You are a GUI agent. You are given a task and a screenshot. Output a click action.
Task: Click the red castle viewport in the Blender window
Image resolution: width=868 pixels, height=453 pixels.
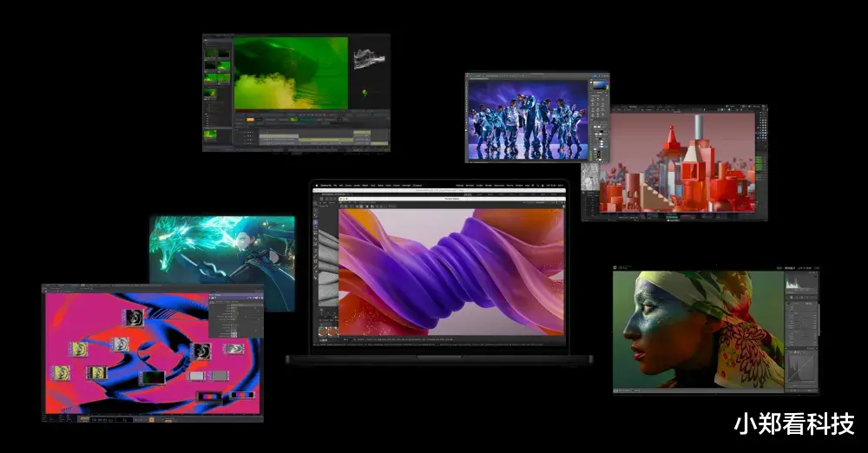(678, 162)
